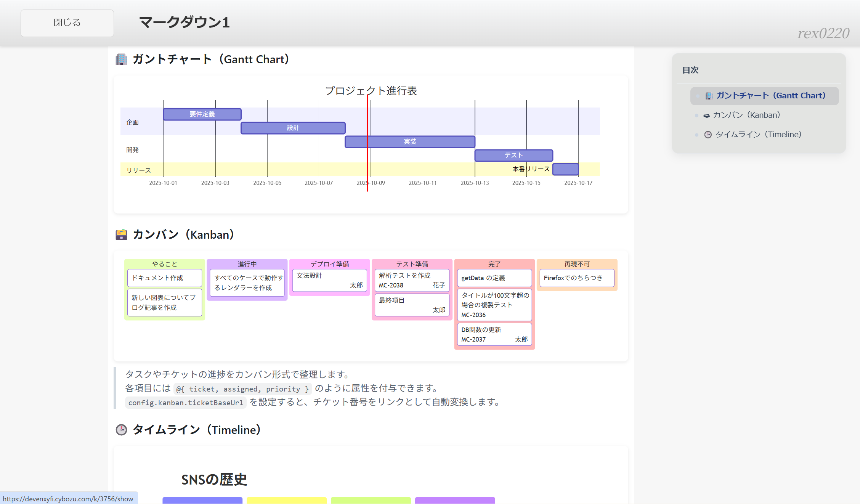The height and width of the screenshot is (504, 860).
Task: Click the MC-2038 ticket on 解析テスト card
Action: pos(391,286)
